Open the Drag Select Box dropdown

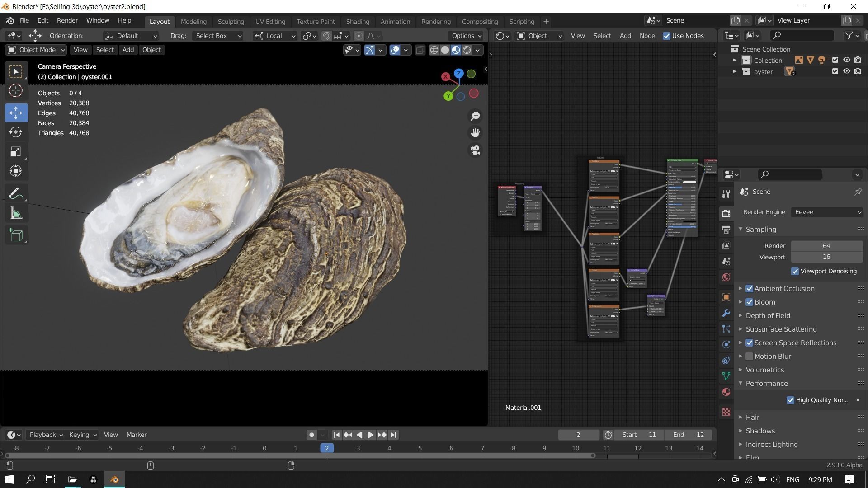[218, 36]
